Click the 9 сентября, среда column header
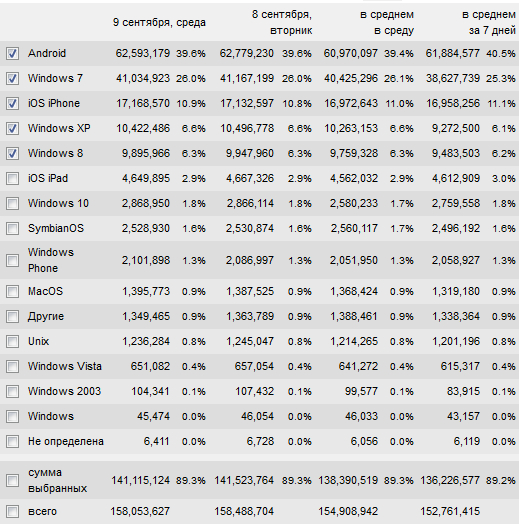 (159, 22)
